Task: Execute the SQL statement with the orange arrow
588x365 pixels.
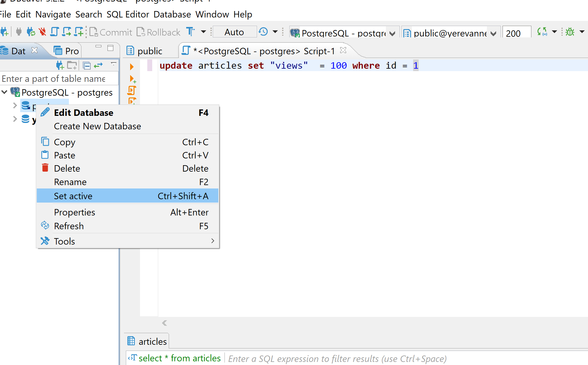Action: [132, 66]
